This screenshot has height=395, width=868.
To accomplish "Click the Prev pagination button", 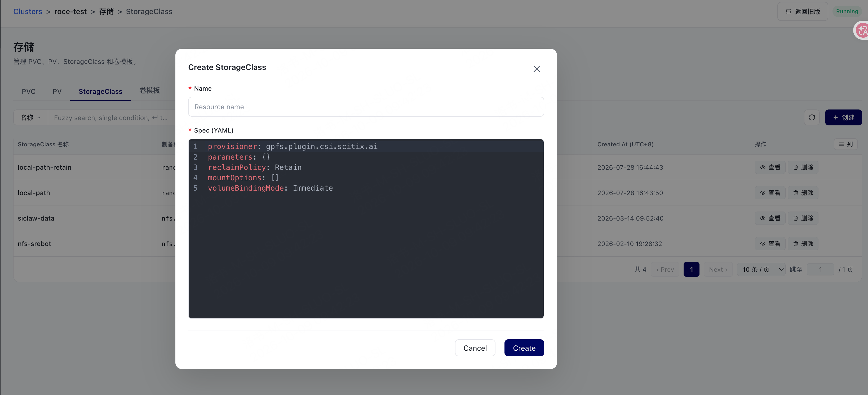I will [665, 269].
